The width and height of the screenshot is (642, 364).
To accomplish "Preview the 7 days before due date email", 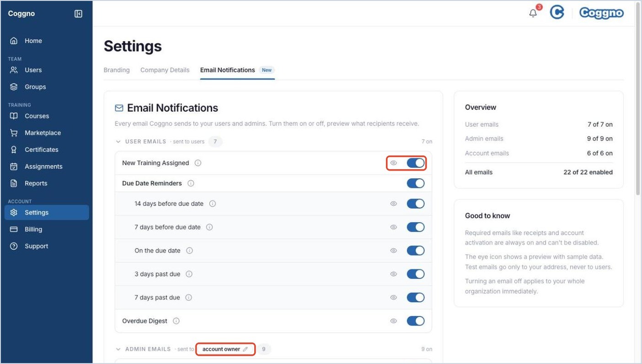I will [x=393, y=227].
